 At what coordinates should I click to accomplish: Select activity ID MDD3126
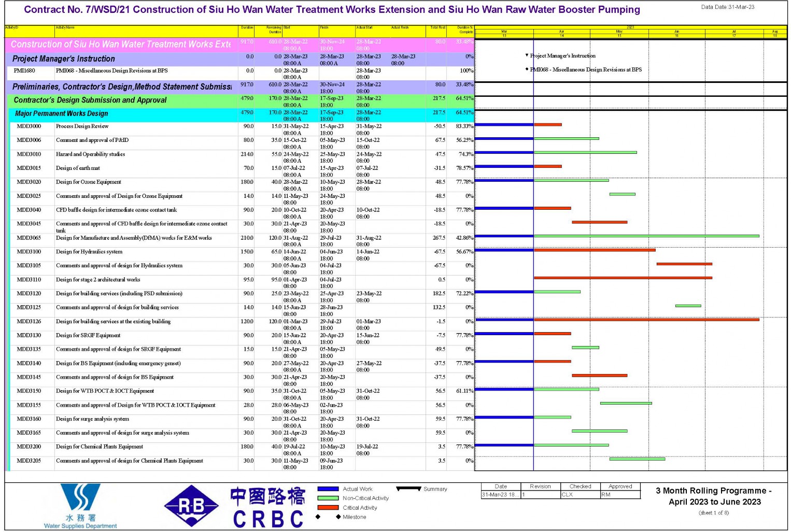[29, 322]
